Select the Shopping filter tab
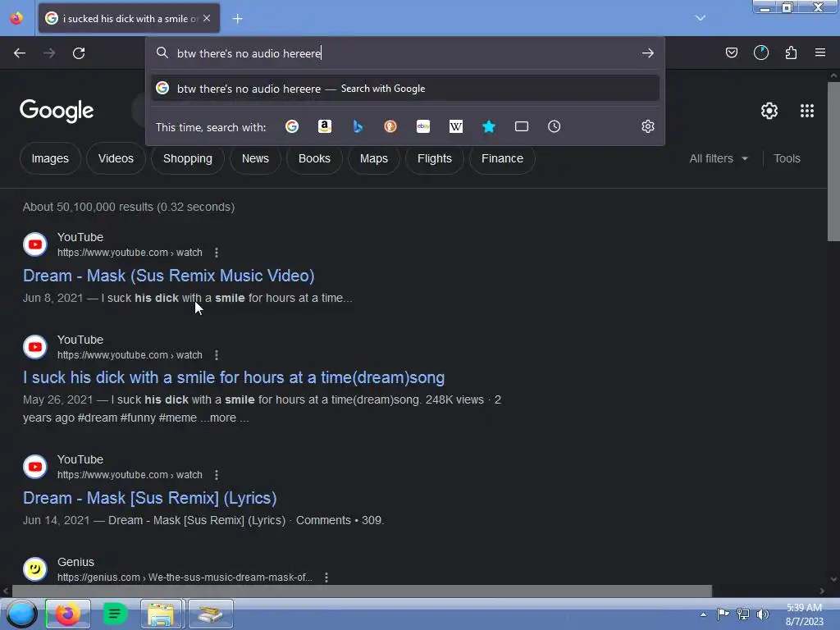This screenshot has width=840, height=630. click(188, 158)
